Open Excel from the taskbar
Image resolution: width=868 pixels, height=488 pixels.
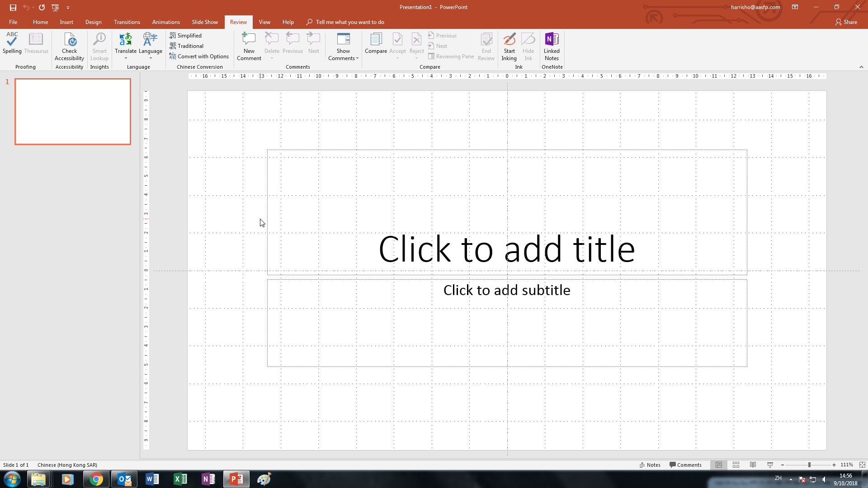click(x=180, y=479)
